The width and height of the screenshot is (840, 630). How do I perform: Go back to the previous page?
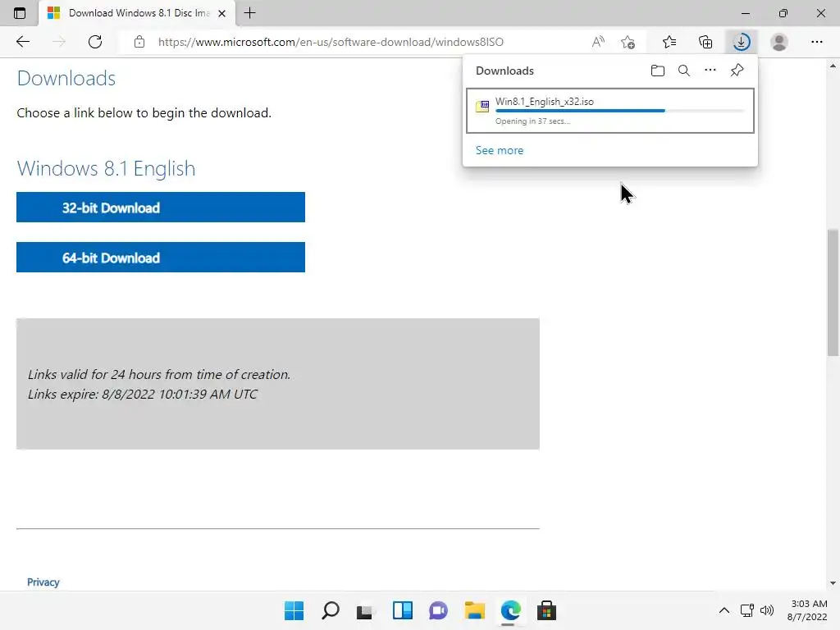(x=22, y=42)
